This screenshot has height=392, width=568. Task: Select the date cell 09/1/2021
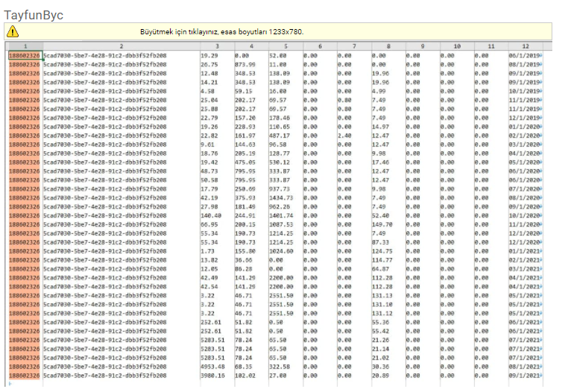526,376
